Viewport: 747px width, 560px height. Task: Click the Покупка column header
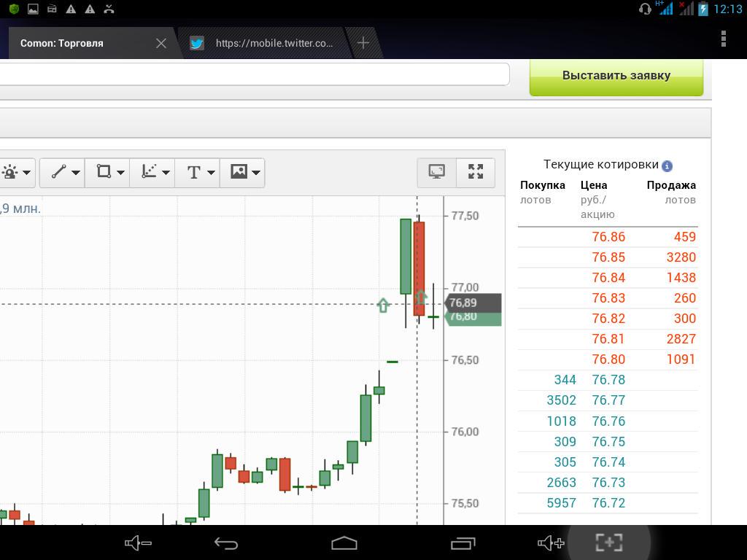543,185
